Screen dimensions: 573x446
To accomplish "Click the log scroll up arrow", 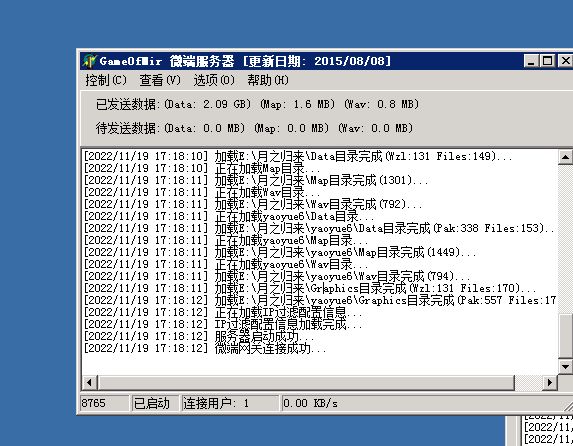I will click(565, 157).
